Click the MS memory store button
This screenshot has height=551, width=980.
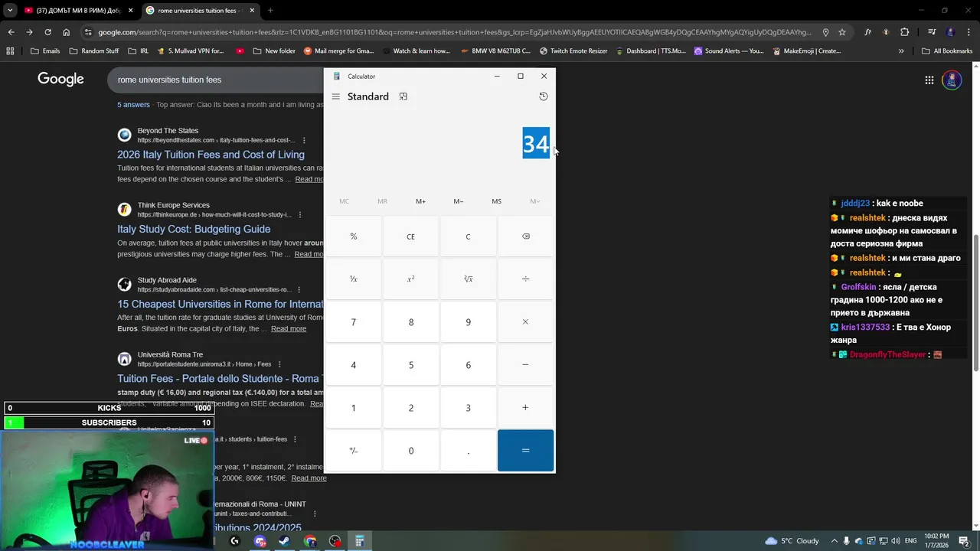click(x=496, y=201)
